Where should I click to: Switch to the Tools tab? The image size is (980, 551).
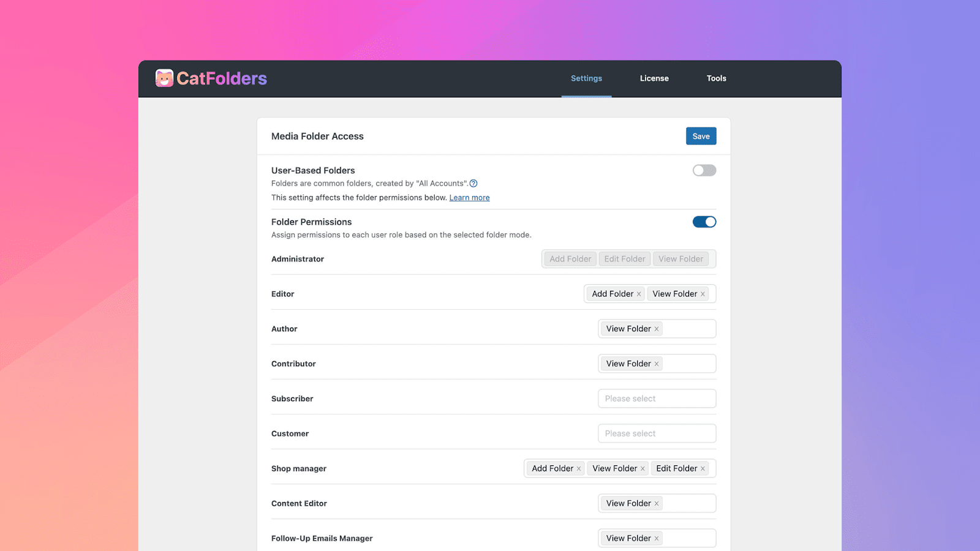point(717,78)
